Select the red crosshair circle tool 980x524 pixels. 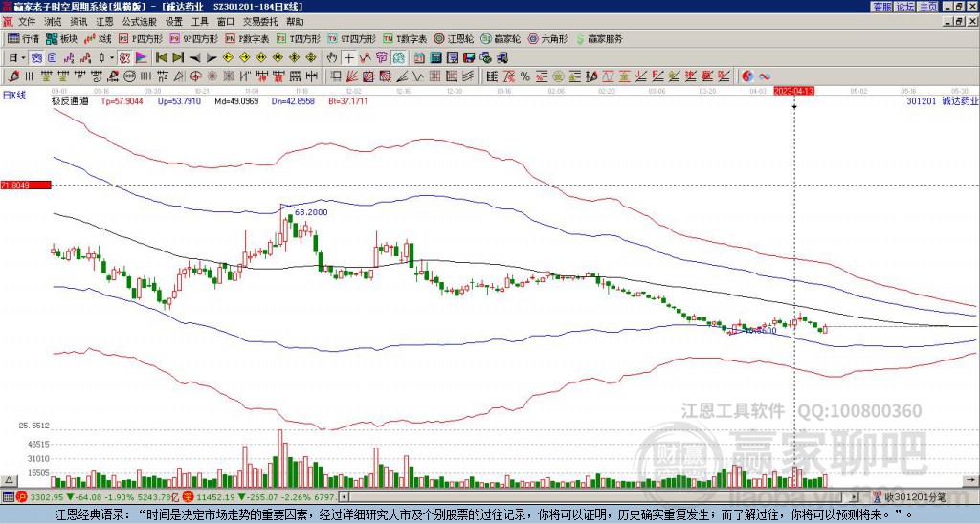coord(195,76)
